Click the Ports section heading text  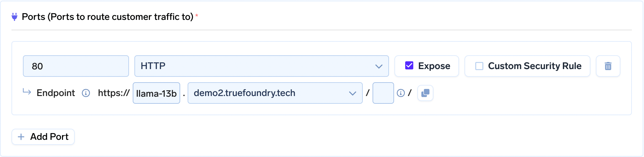107,17
